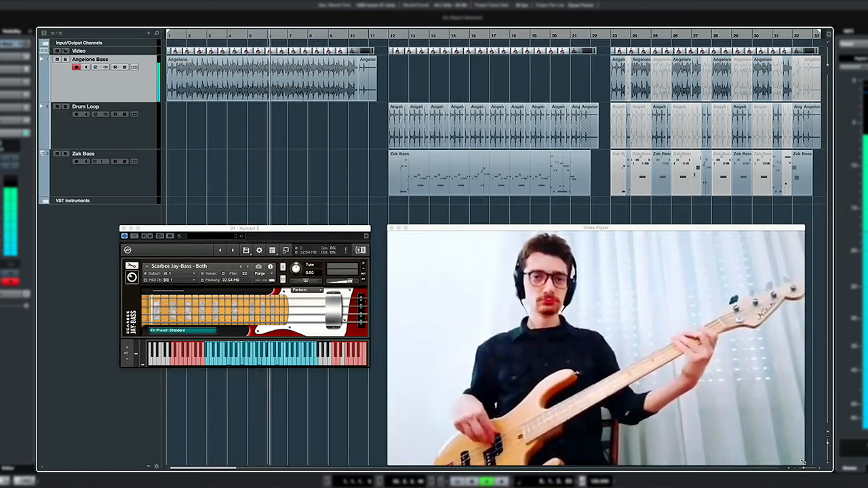Solo the Drum Loop track
The image size is (868, 488).
[65, 106]
